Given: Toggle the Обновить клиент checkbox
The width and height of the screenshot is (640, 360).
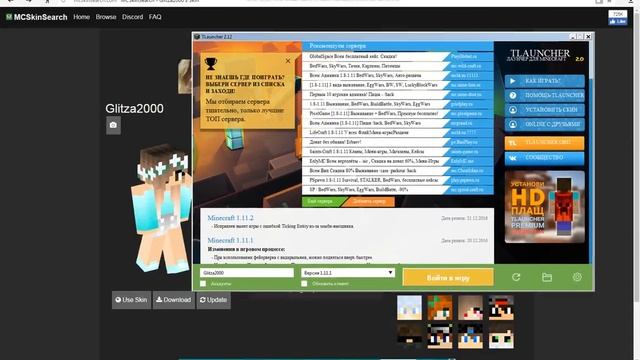Looking at the screenshot, I should pyautogui.click(x=304, y=284).
